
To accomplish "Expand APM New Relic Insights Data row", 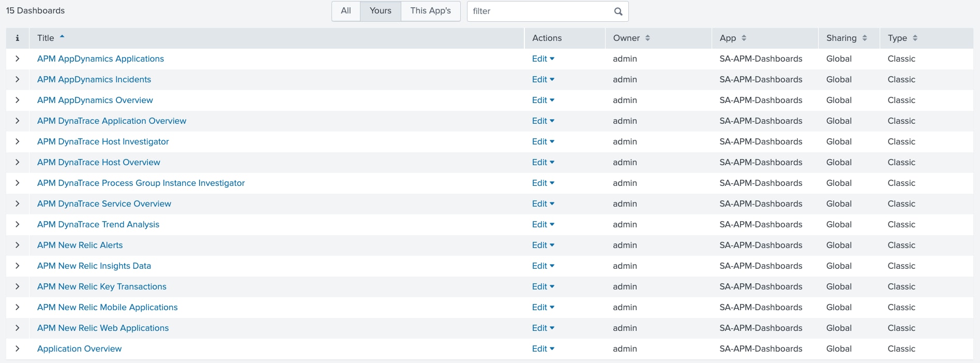I will [x=17, y=266].
